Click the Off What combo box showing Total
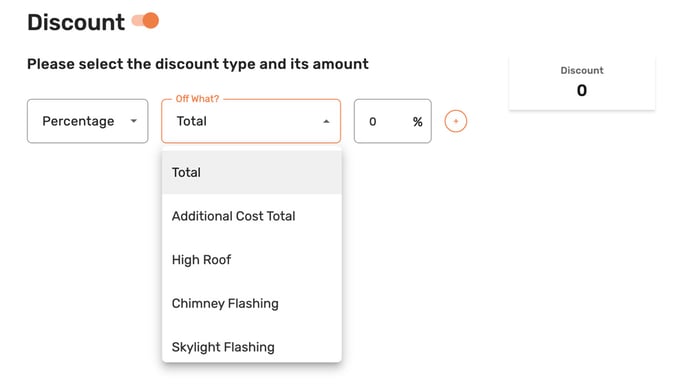The height and width of the screenshot is (384, 688). [x=251, y=121]
